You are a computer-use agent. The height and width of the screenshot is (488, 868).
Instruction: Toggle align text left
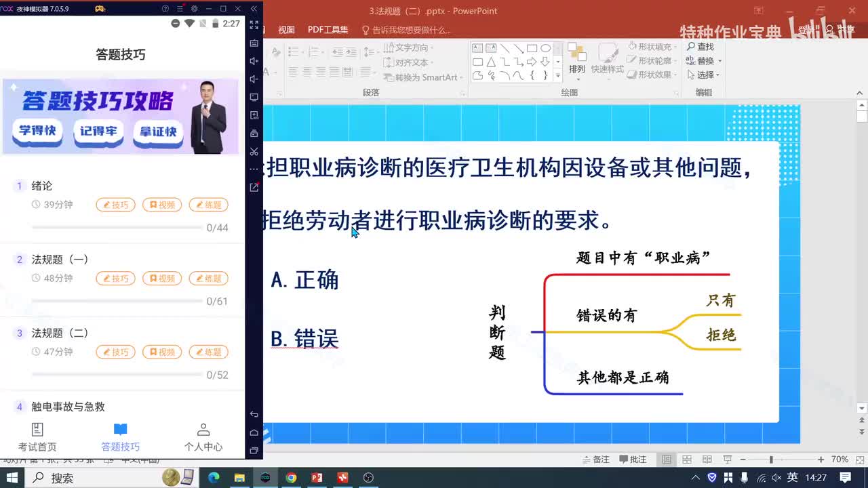[294, 71]
